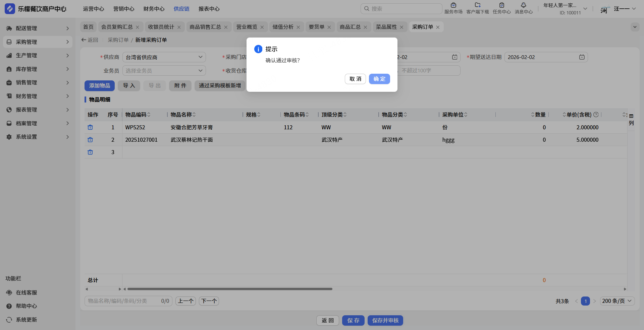Click the service market icon
Viewport: 644px width, 330px height.
click(x=453, y=5)
